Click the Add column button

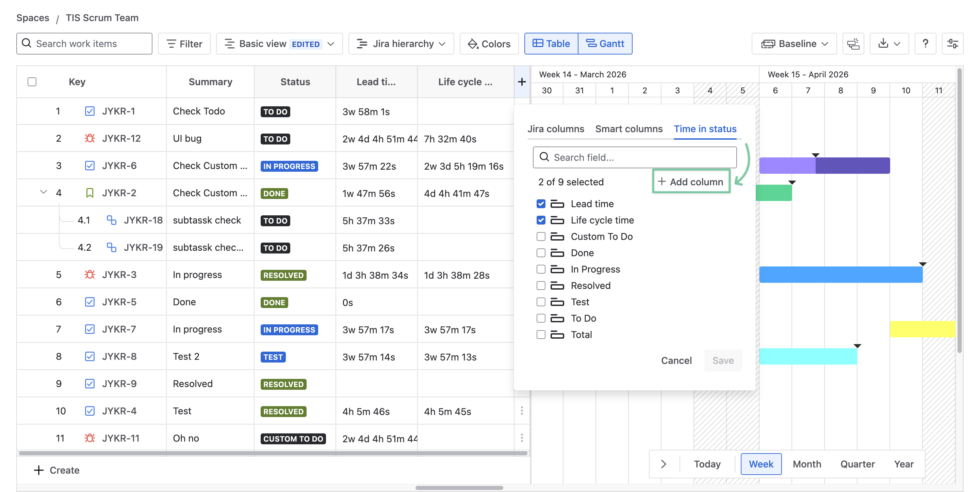tap(691, 182)
